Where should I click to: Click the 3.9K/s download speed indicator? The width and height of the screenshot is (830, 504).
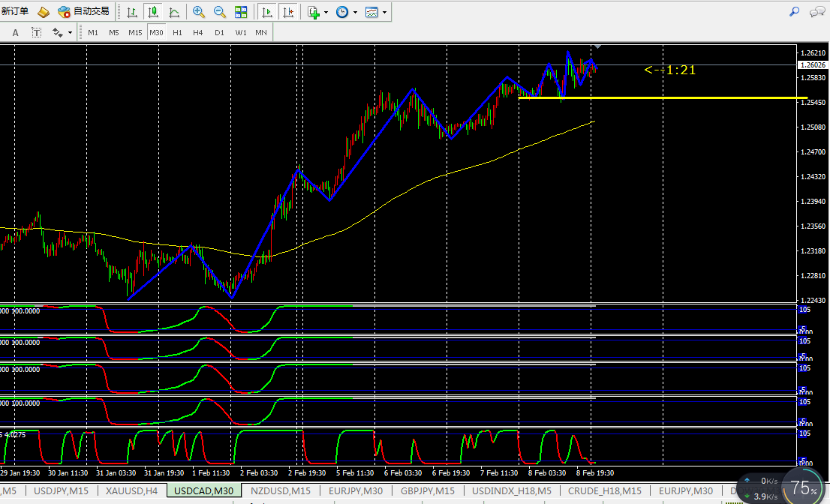[x=762, y=496]
